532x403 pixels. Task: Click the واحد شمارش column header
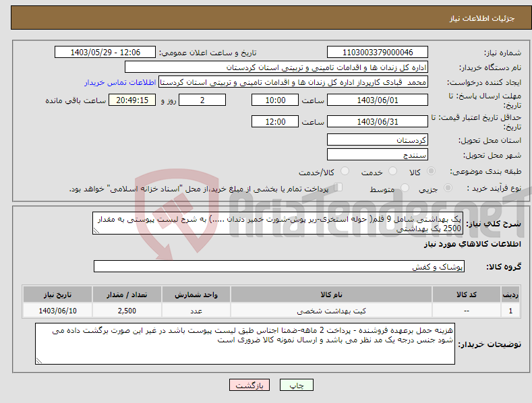point(196,294)
